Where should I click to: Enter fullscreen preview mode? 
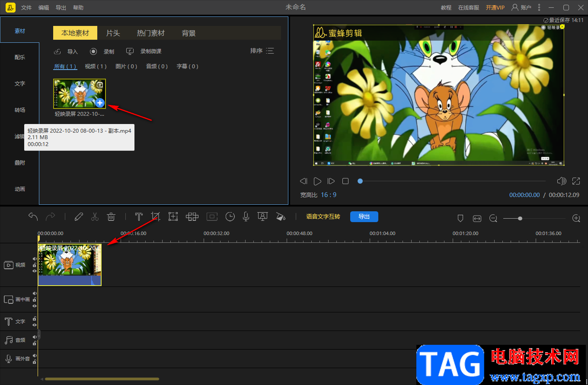tap(576, 181)
